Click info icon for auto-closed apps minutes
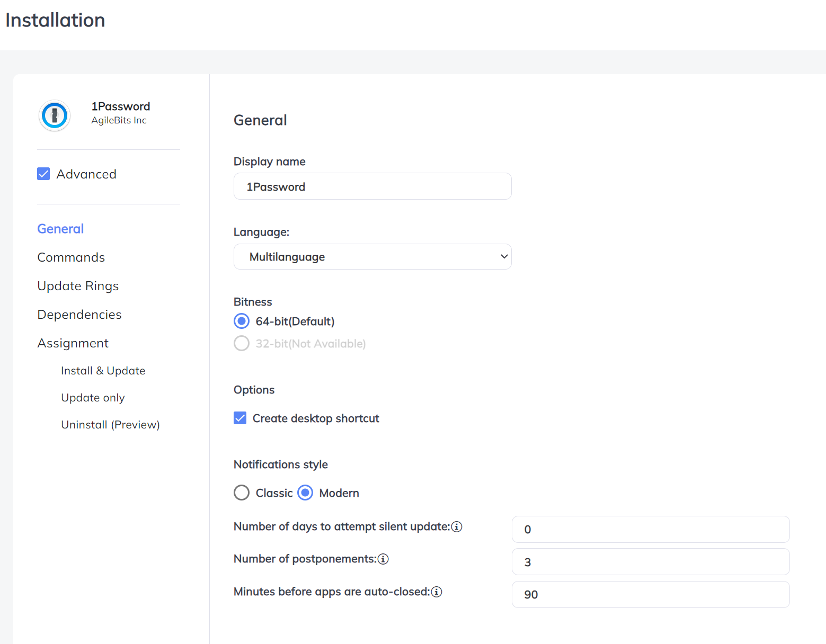The image size is (826, 644). pos(437,592)
